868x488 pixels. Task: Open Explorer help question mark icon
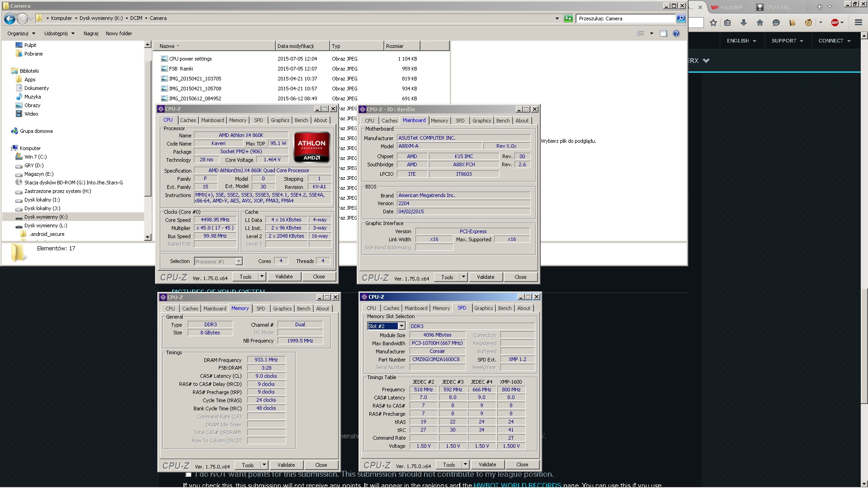pyautogui.click(x=676, y=33)
